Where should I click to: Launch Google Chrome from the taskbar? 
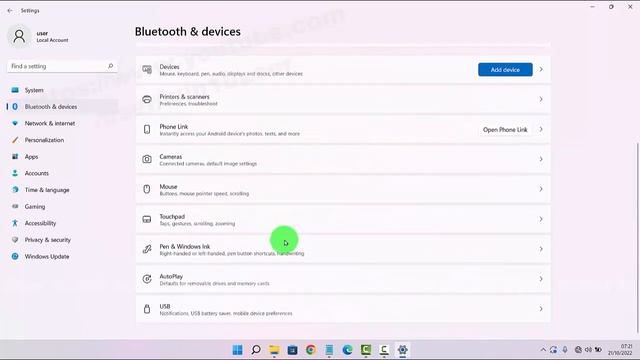[311, 350]
